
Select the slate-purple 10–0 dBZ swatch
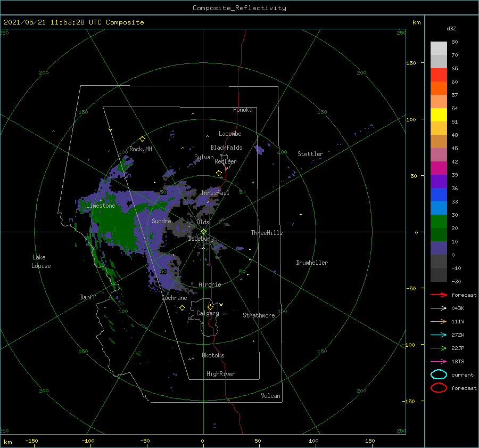[439, 248]
